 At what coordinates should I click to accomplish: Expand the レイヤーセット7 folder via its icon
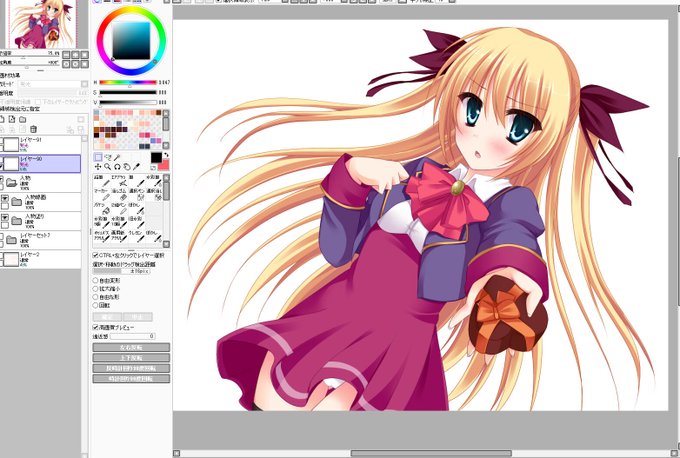click(x=12, y=240)
